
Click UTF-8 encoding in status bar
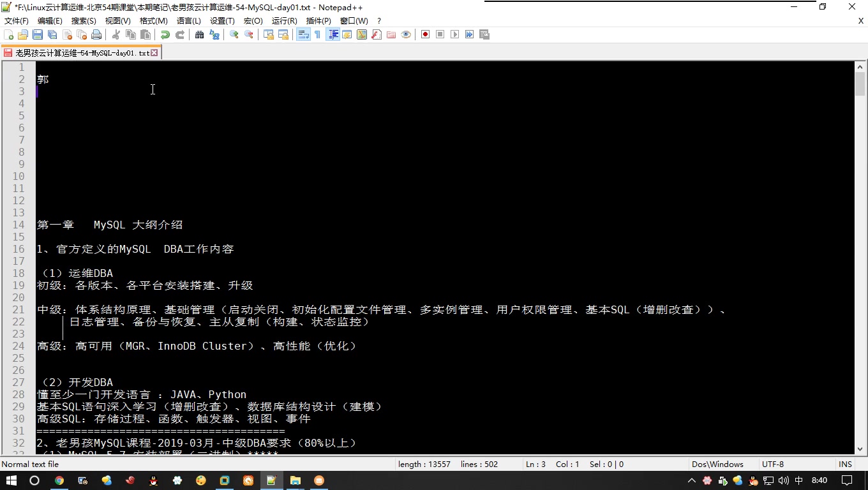pos(772,464)
